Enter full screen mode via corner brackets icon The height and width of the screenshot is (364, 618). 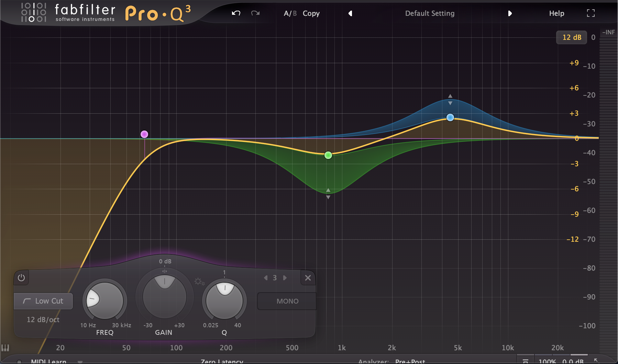591,13
